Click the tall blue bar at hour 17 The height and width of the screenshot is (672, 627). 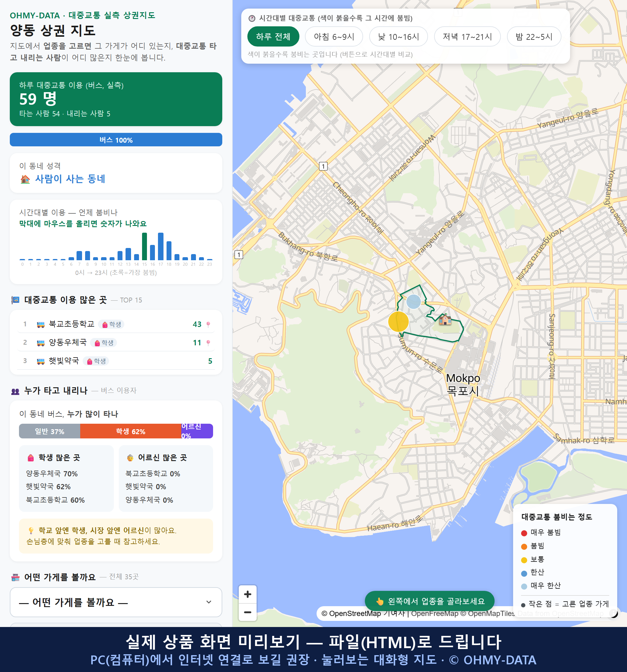[x=161, y=246]
